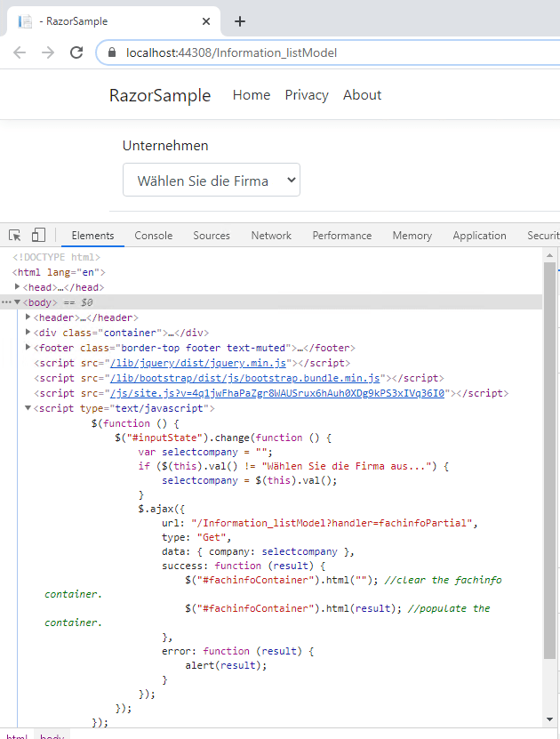Click the lock icon in address bar
Image resolution: width=560 pixels, height=739 pixels.
[112, 52]
